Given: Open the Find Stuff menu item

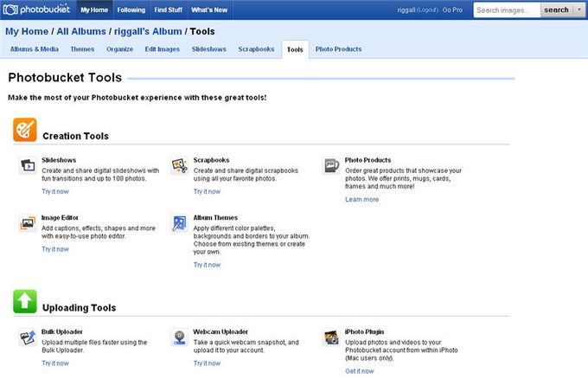Looking at the screenshot, I should click(x=168, y=10).
